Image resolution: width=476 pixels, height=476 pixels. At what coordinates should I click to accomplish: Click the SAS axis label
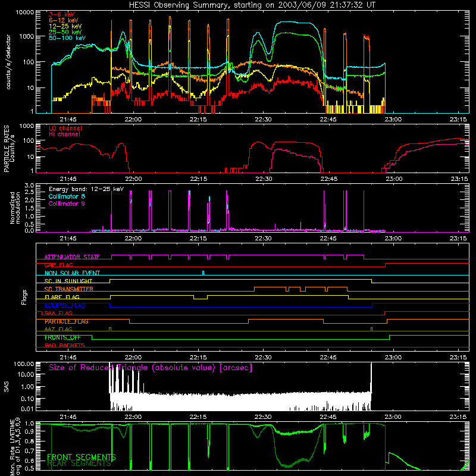click(x=7, y=387)
